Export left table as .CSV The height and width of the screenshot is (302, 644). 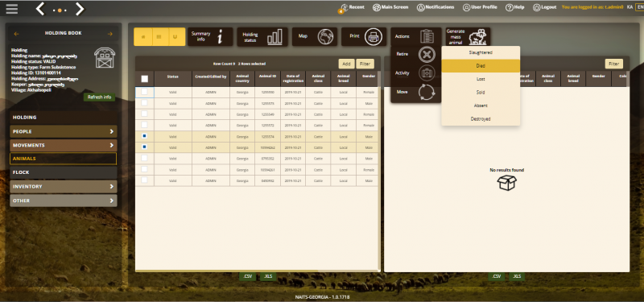[x=248, y=276]
